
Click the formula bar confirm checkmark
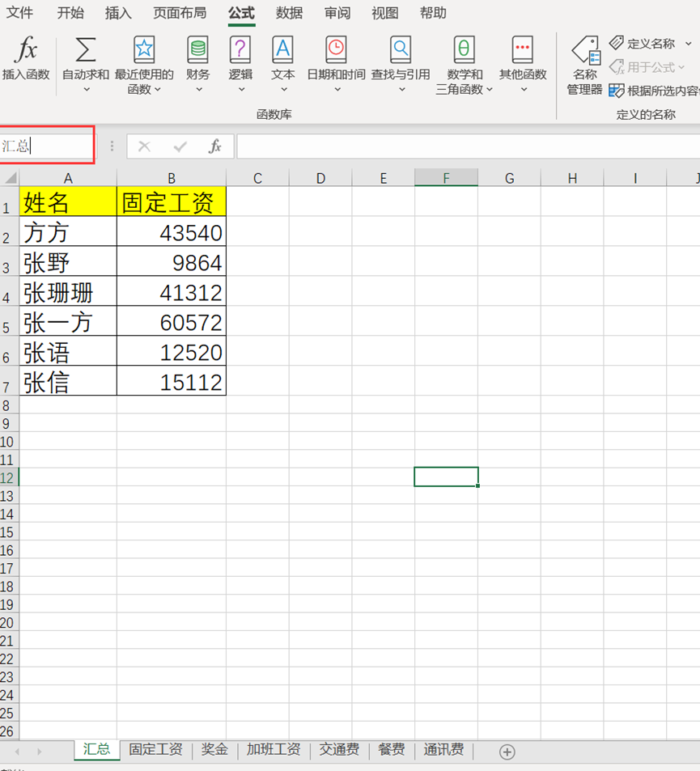tap(180, 146)
